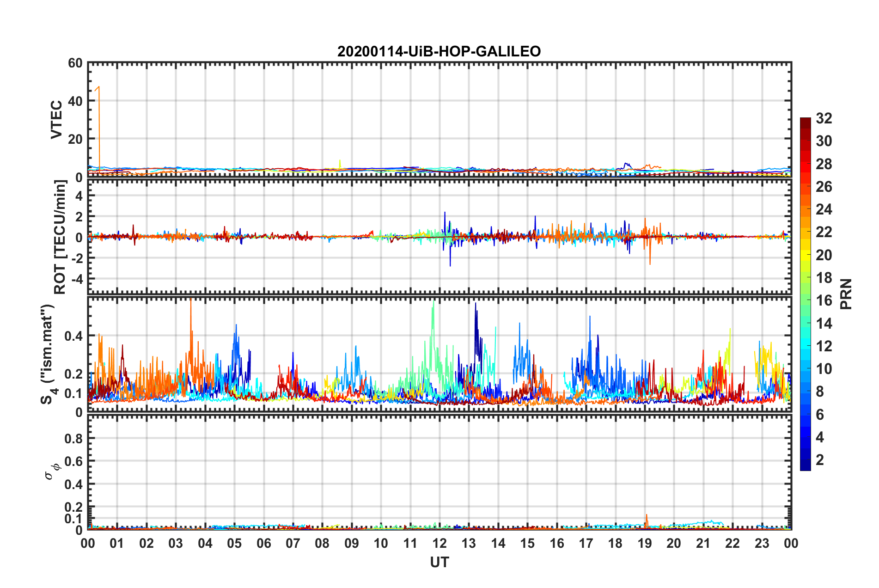Screen dimensions: 879x588
Task: Select the 03 hour label on the UT axis
Action: tap(176, 543)
